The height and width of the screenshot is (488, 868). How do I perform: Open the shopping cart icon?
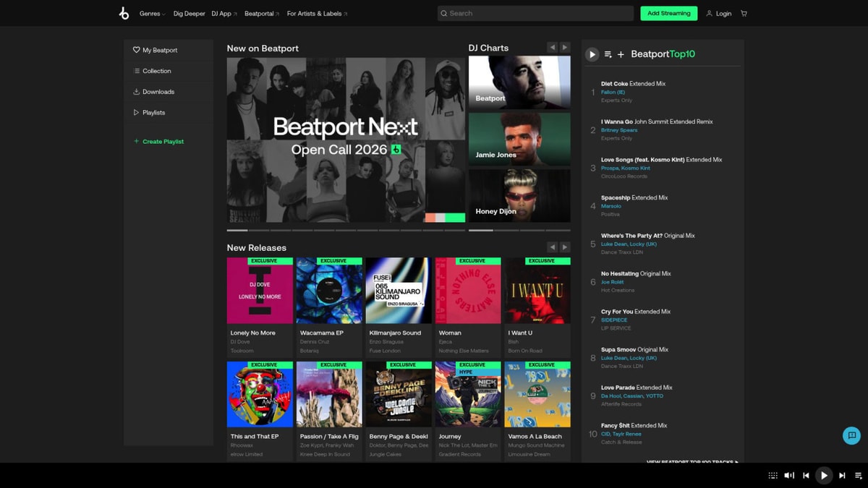744,13
